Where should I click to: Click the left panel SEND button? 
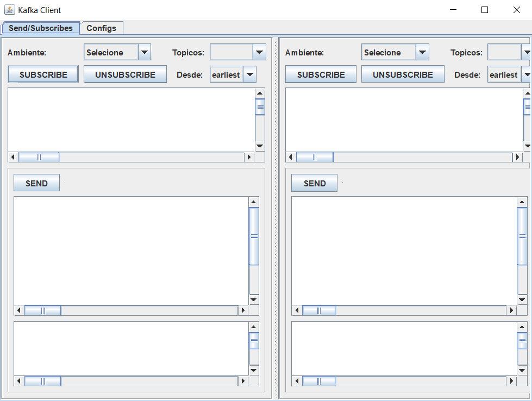[36, 183]
